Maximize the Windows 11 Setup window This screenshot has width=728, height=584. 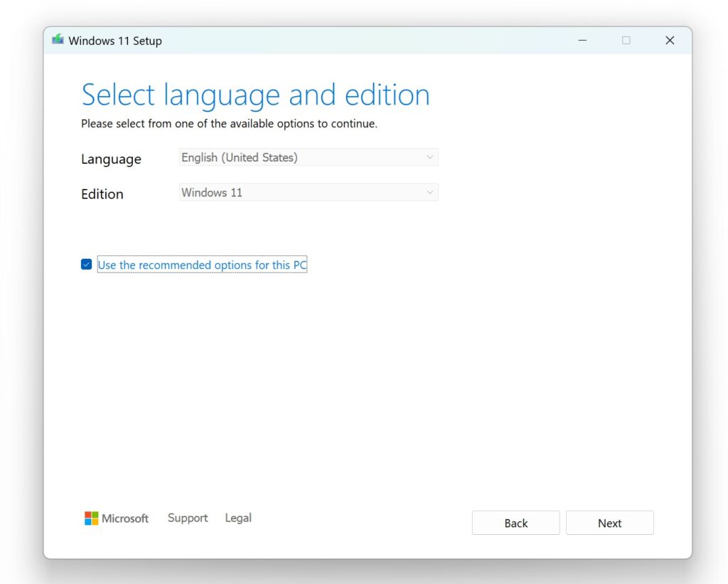tap(626, 41)
